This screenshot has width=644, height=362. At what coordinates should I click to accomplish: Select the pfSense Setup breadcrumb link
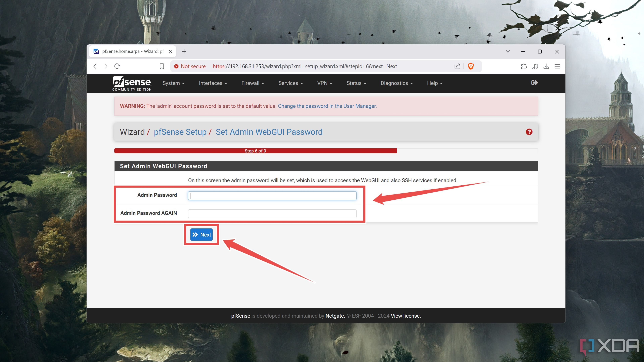[x=180, y=132]
